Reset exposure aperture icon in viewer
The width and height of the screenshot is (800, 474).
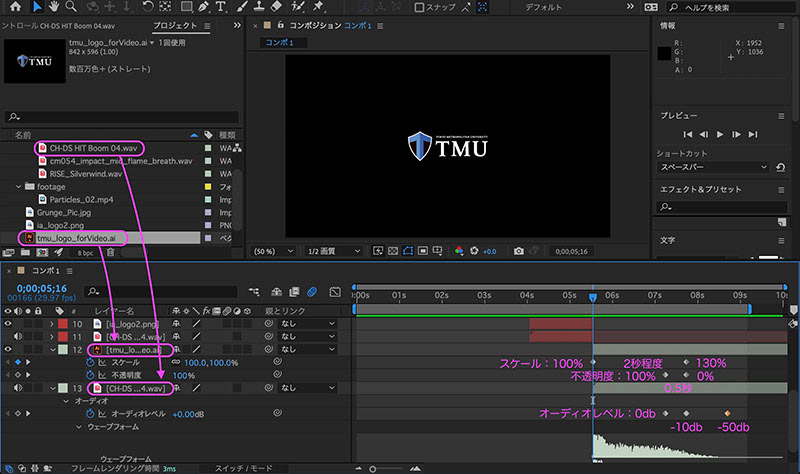tap(474, 251)
